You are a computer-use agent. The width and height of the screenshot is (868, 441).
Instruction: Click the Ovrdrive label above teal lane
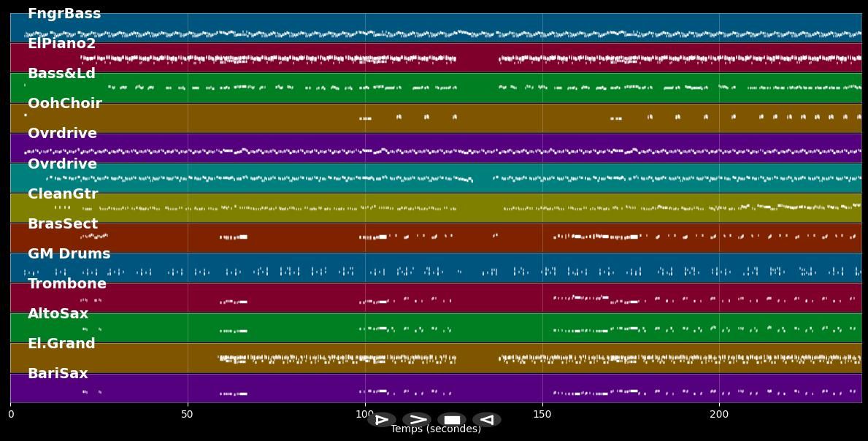coord(62,164)
